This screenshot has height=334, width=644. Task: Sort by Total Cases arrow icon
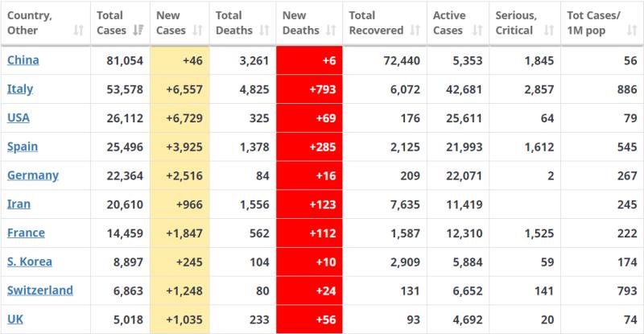(x=138, y=31)
